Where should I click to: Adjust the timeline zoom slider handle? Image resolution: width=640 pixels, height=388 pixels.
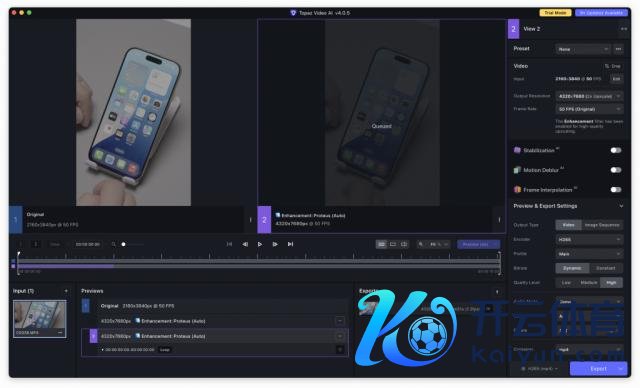click(123, 244)
